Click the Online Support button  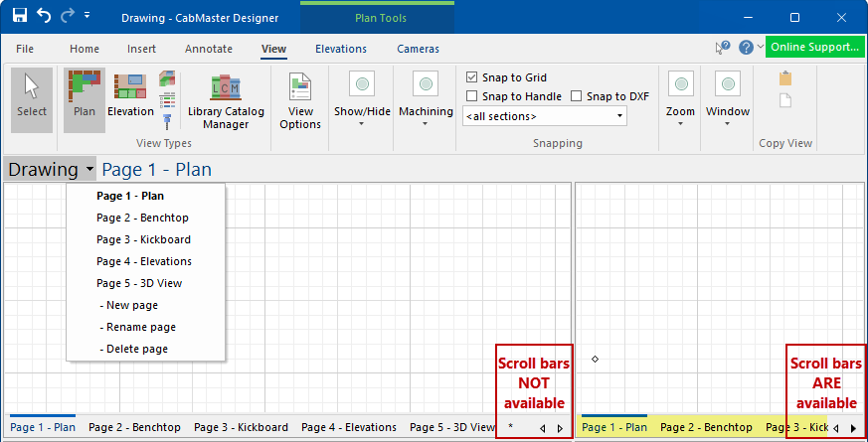[x=815, y=47]
